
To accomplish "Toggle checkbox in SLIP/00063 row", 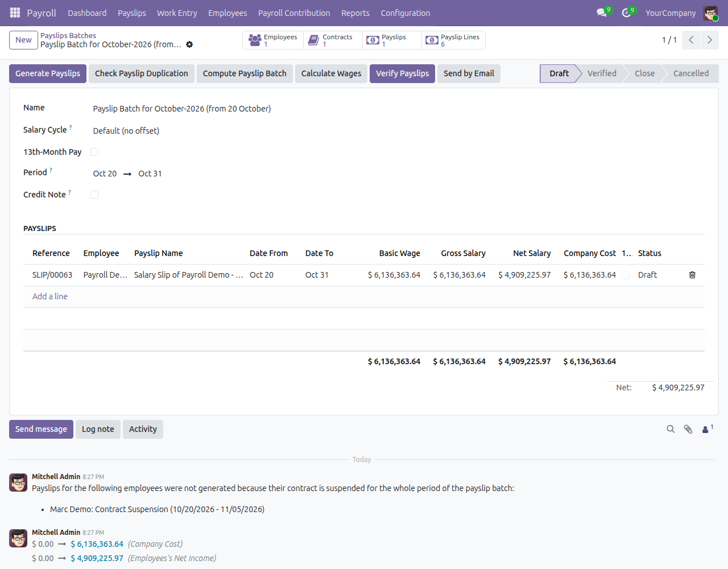I will coord(626,275).
